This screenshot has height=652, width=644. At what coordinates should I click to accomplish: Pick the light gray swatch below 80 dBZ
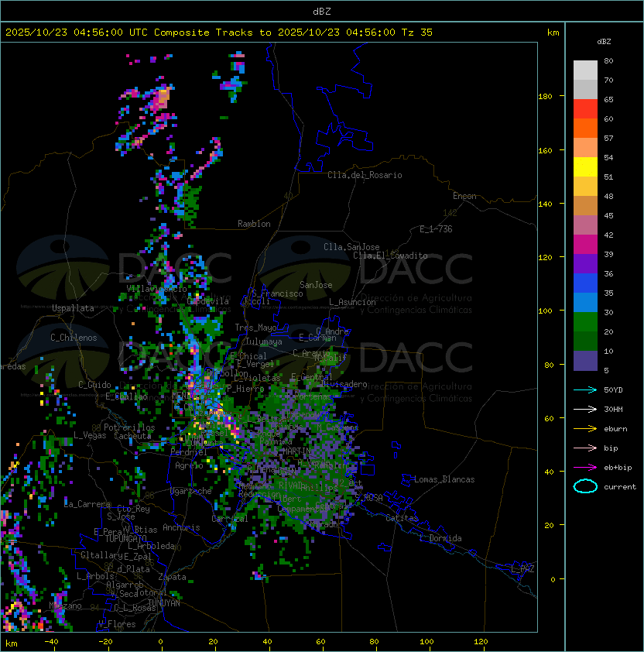click(x=585, y=70)
